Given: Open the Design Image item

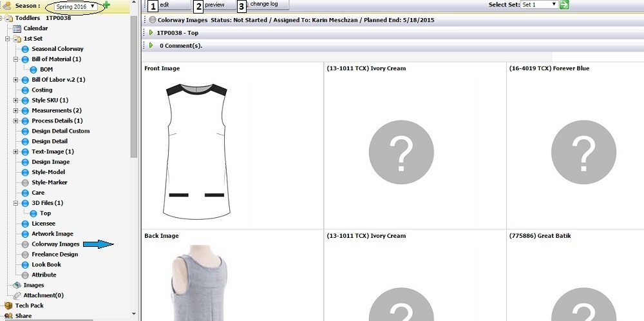Looking at the screenshot, I should [50, 162].
